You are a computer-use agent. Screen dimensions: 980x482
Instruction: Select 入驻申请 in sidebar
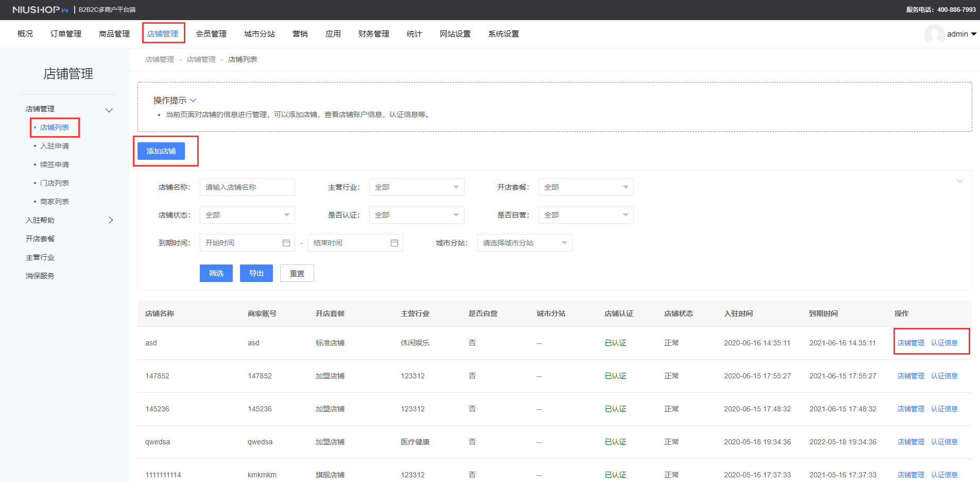click(55, 146)
